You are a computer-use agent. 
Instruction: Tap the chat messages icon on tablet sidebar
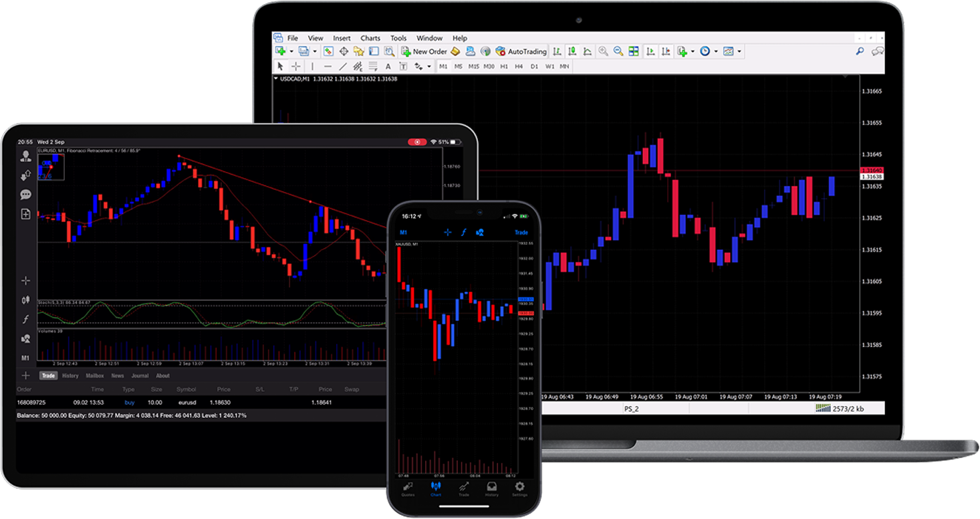(x=25, y=194)
